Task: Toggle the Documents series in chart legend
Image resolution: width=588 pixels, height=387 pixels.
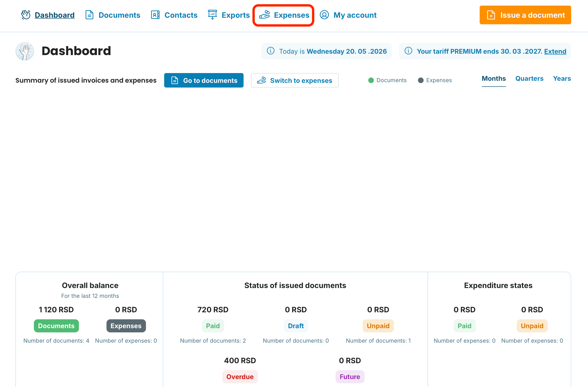Action: tap(387, 80)
